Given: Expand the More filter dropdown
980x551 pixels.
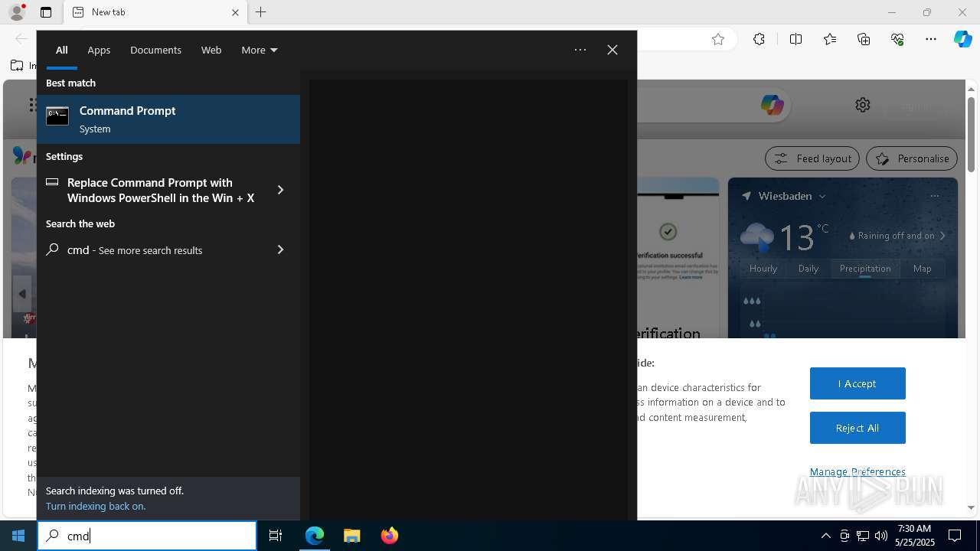Looking at the screenshot, I should pyautogui.click(x=259, y=50).
